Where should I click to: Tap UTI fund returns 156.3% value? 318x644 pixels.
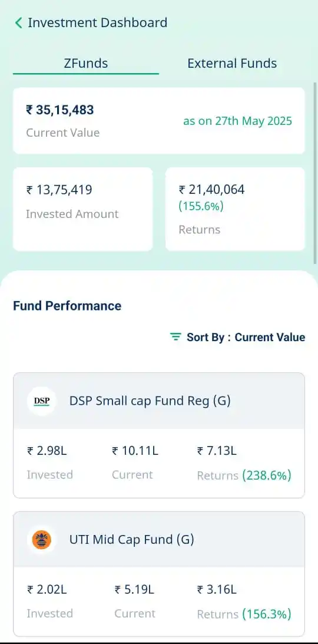point(267,615)
